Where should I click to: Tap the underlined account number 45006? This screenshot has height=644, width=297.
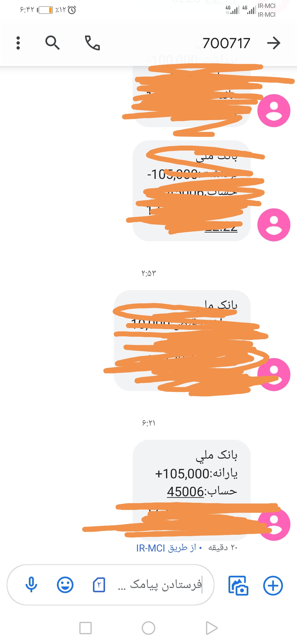[x=185, y=492]
